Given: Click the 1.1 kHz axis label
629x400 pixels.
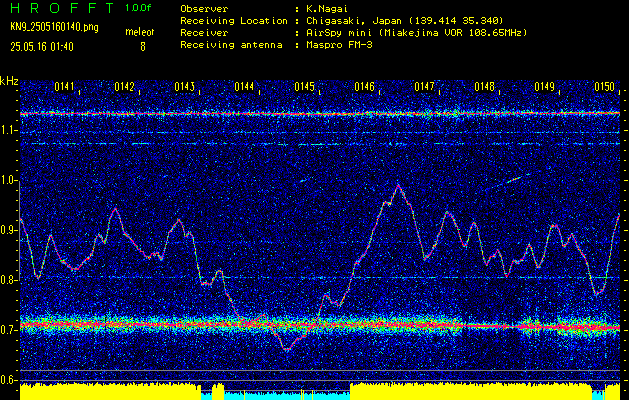Looking at the screenshot, I should tap(9, 130).
